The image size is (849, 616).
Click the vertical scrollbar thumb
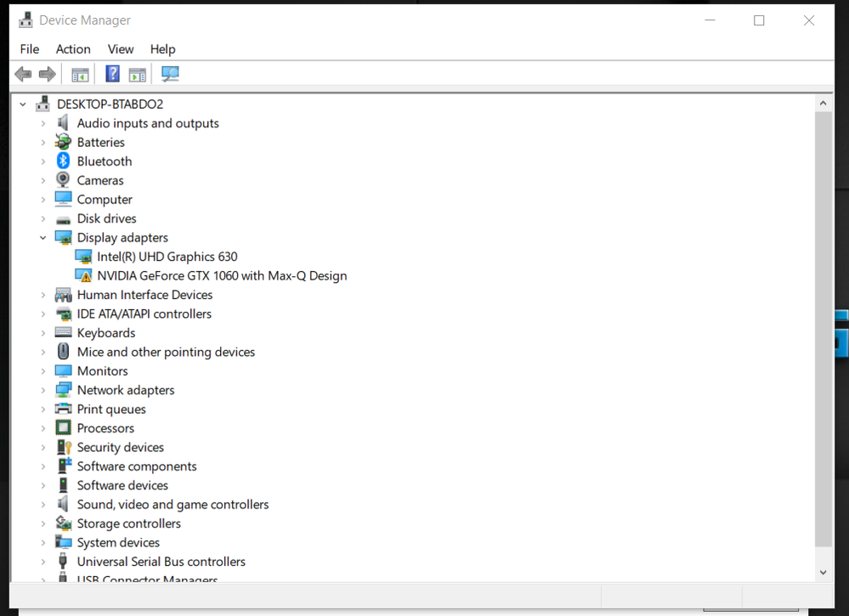click(823, 329)
